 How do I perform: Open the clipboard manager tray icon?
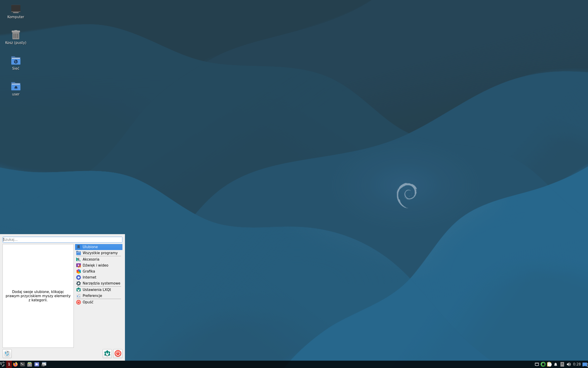[549, 364]
